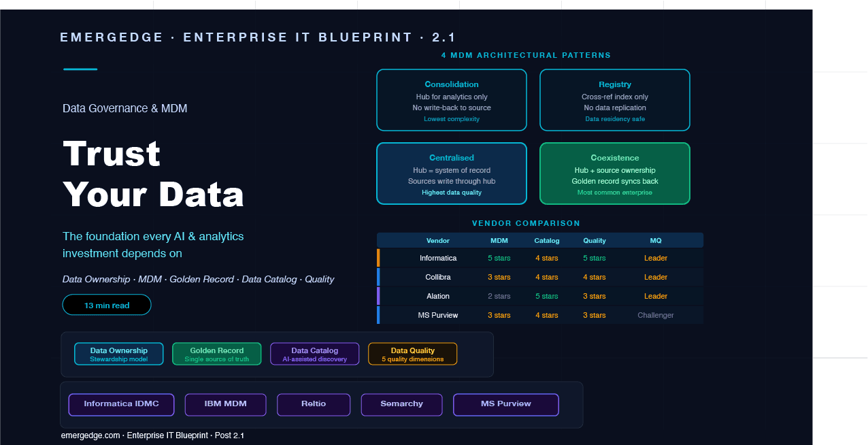Select the Semarchy vendor chip
868x445 pixels.
(x=402, y=404)
